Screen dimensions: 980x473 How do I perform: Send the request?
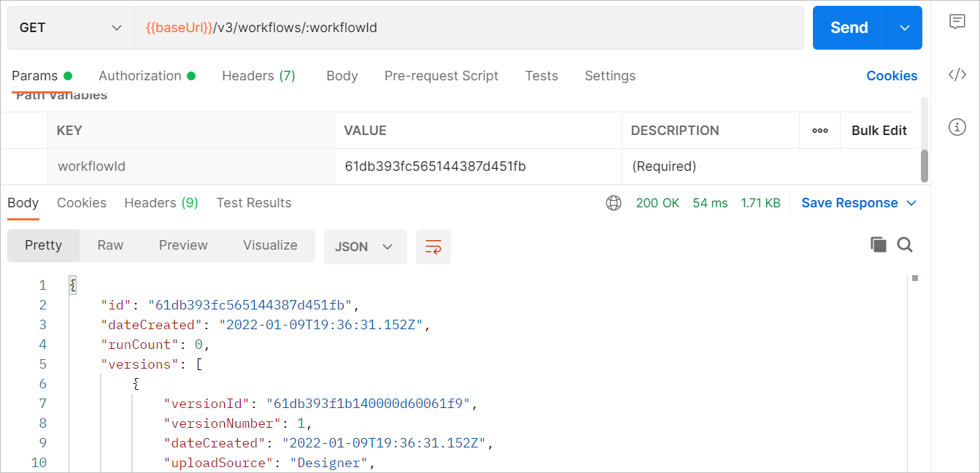848,27
